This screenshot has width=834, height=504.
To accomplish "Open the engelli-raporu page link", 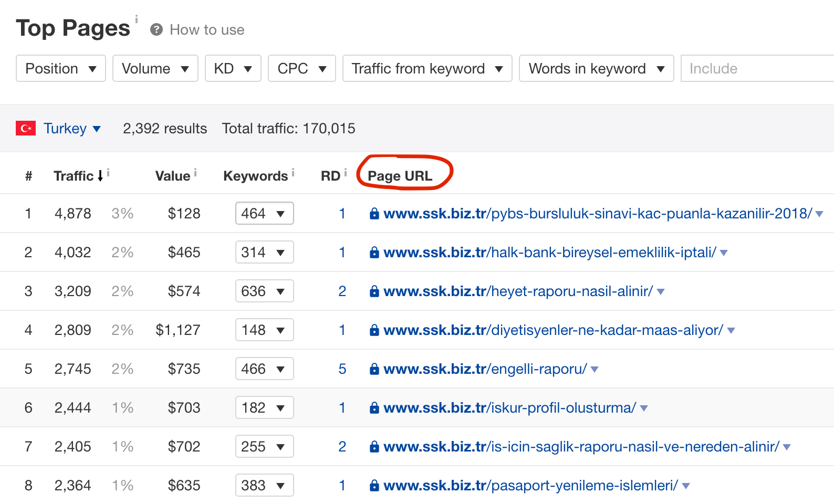I will (x=485, y=369).
